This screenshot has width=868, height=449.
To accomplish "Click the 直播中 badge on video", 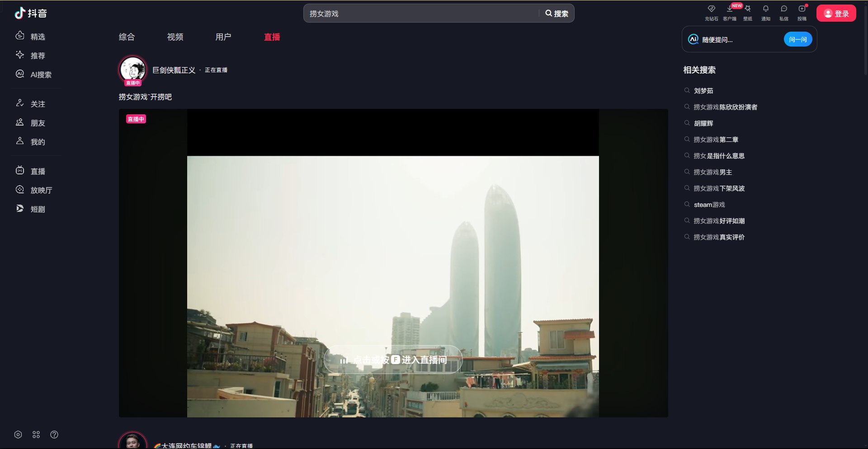I will point(136,119).
